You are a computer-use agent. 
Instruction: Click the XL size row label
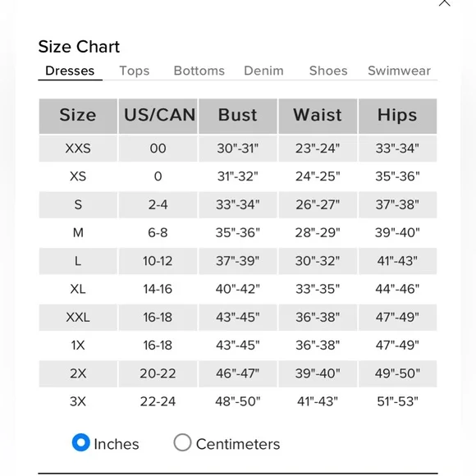pyautogui.click(x=78, y=289)
